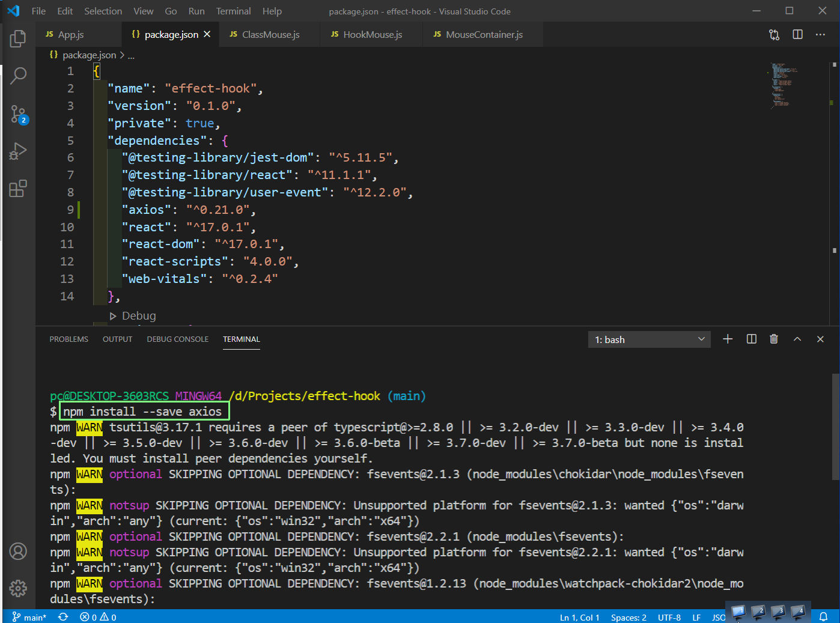Viewport: 840px width, 623px height.
Task: Click the main* branch status item
Action: pyautogui.click(x=29, y=617)
